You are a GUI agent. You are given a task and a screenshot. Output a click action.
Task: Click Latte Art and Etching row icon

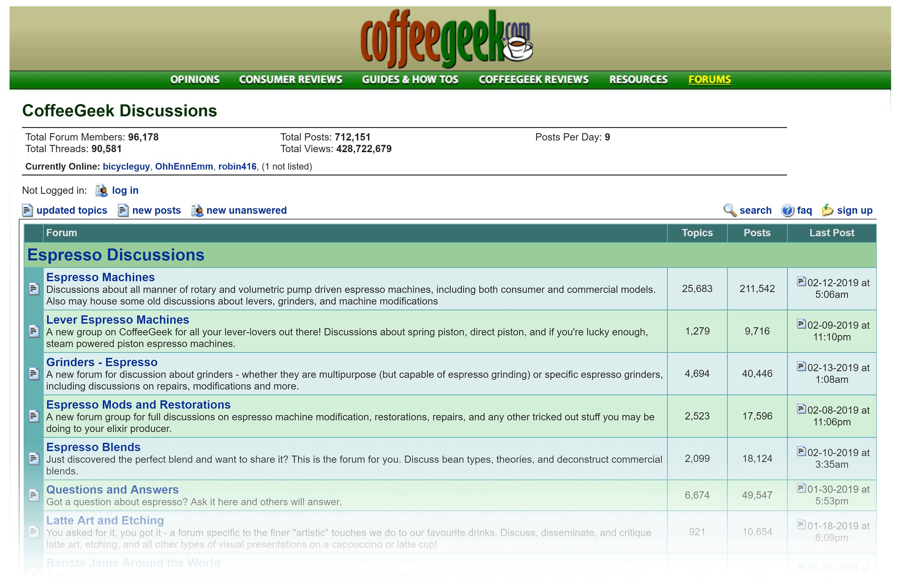(34, 533)
